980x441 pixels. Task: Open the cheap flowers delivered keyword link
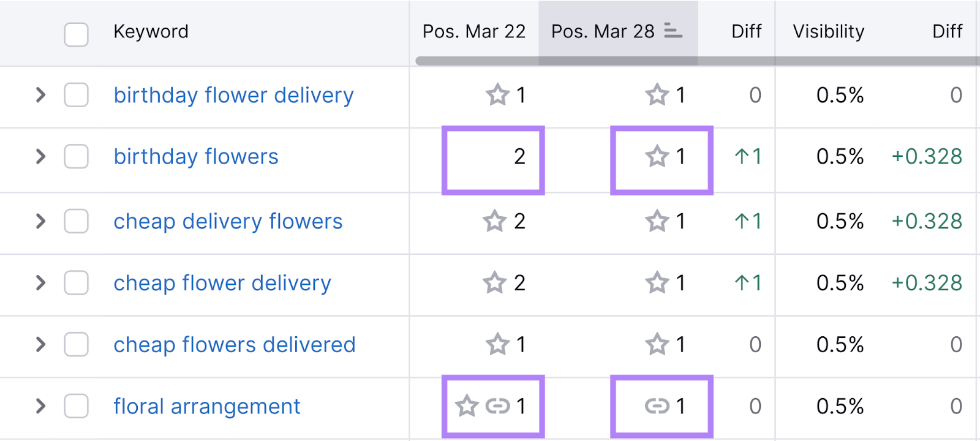(234, 344)
